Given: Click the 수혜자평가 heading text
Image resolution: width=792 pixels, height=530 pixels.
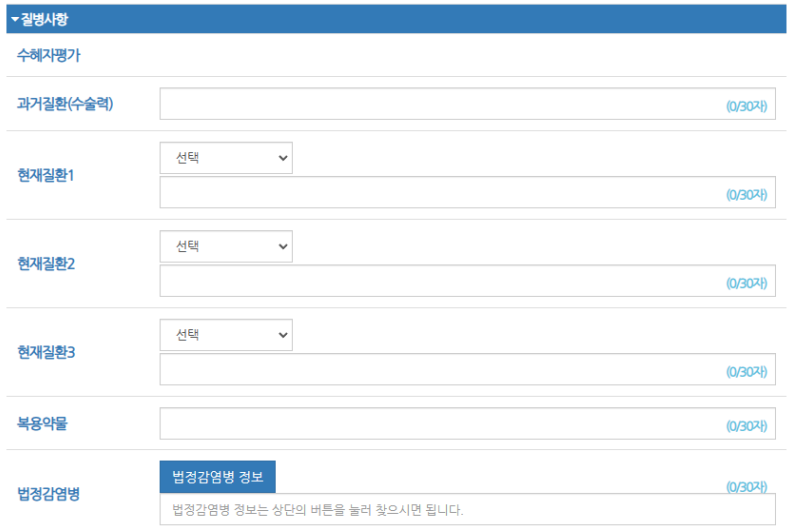Looking at the screenshot, I should click(x=48, y=55).
